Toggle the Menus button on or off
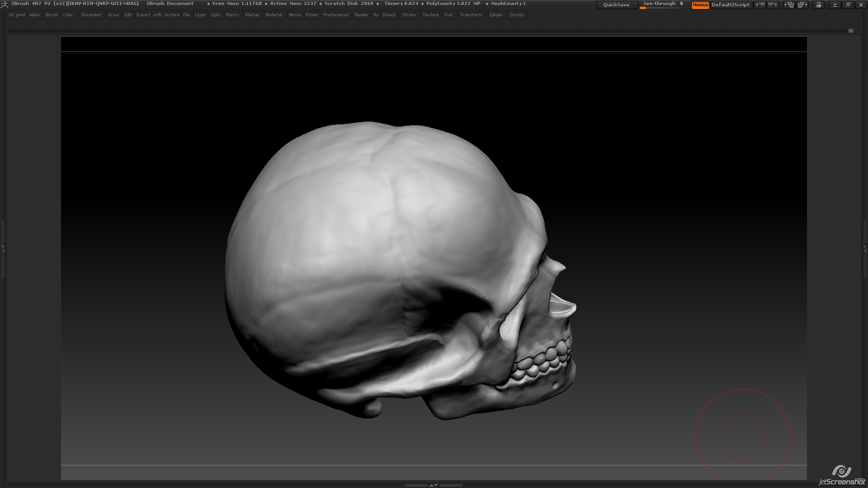Screen dimensions: 868x488 [x=700, y=5]
